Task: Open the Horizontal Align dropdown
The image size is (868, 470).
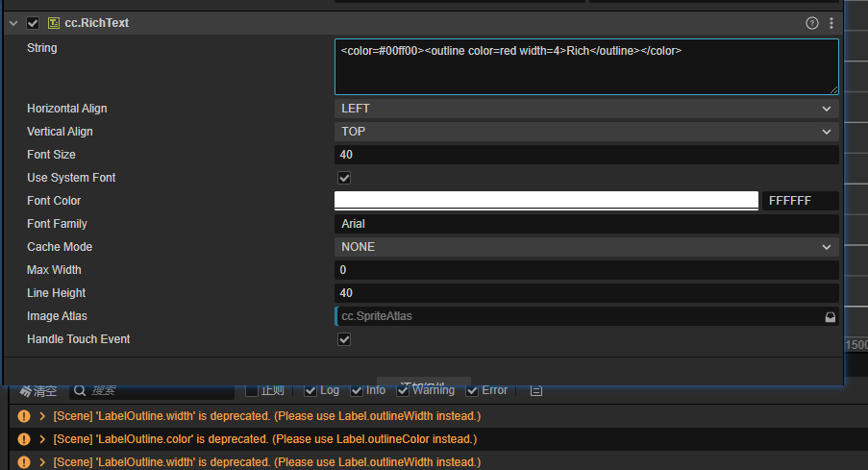Action: (586, 109)
